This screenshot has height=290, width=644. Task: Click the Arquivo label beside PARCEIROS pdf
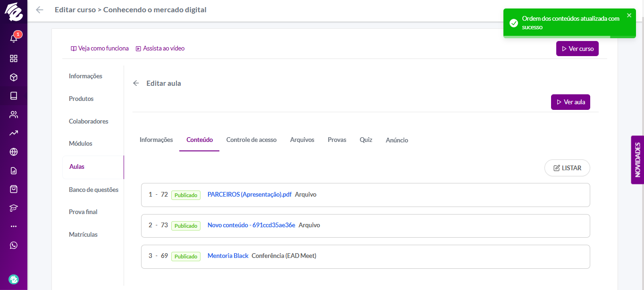click(306, 194)
